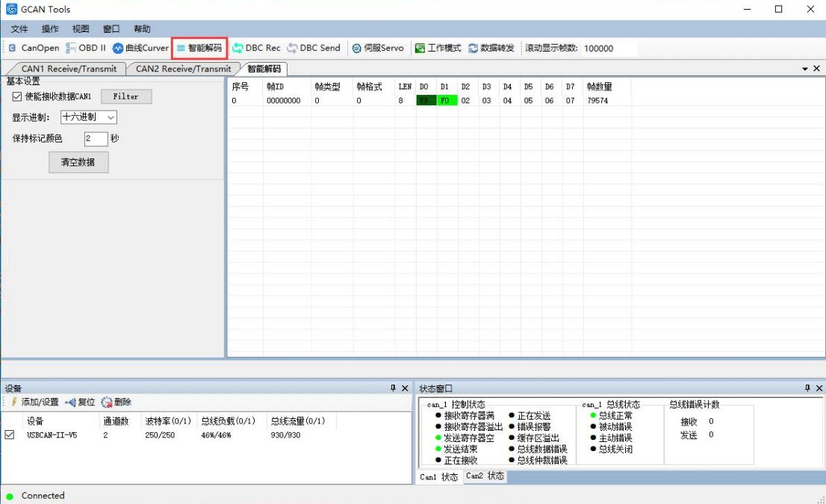Open DBC Rec from toolbar
The height and width of the screenshot is (504, 826).
(x=256, y=48)
